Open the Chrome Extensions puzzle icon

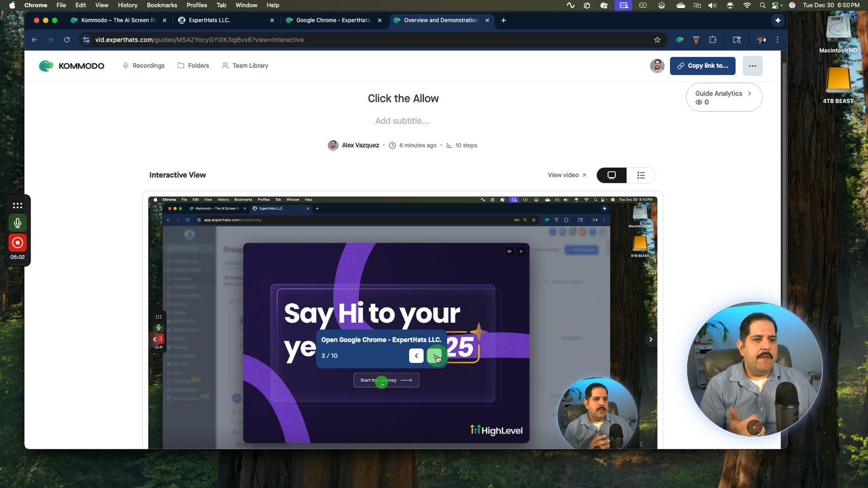click(713, 40)
